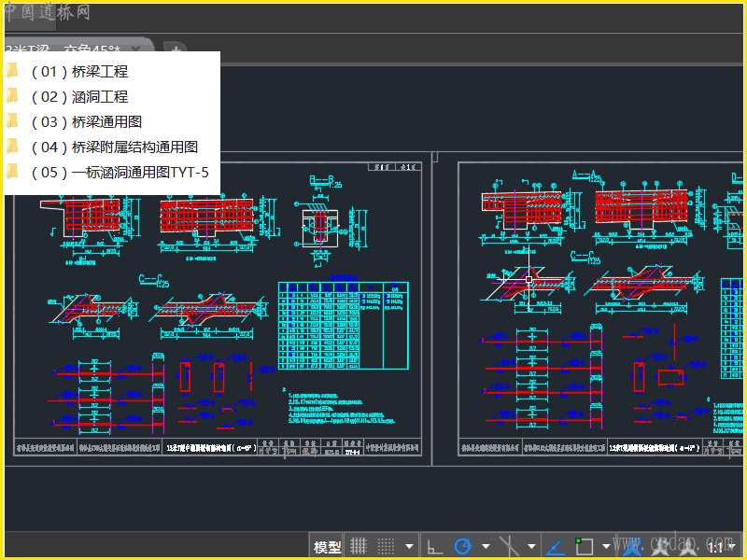The width and height of the screenshot is (747, 560).
Task: Open the (02) 涵洞工程 folder
Action: click(79, 96)
